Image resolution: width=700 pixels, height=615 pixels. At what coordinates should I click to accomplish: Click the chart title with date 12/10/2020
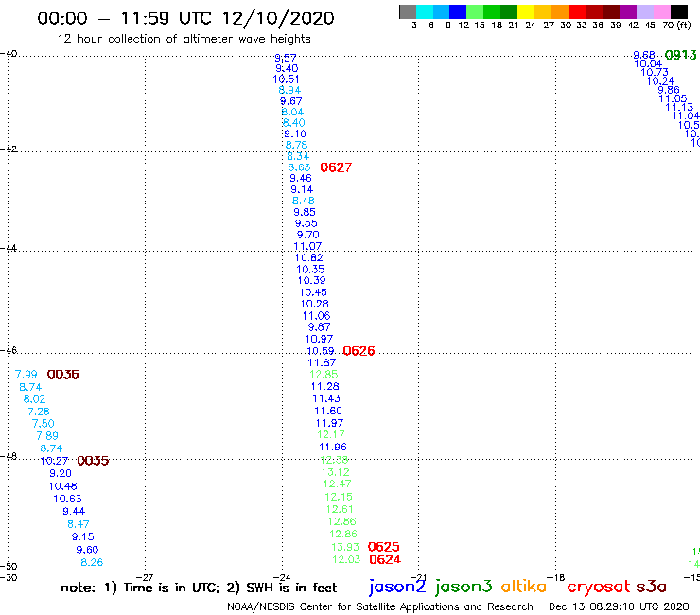click(185, 18)
